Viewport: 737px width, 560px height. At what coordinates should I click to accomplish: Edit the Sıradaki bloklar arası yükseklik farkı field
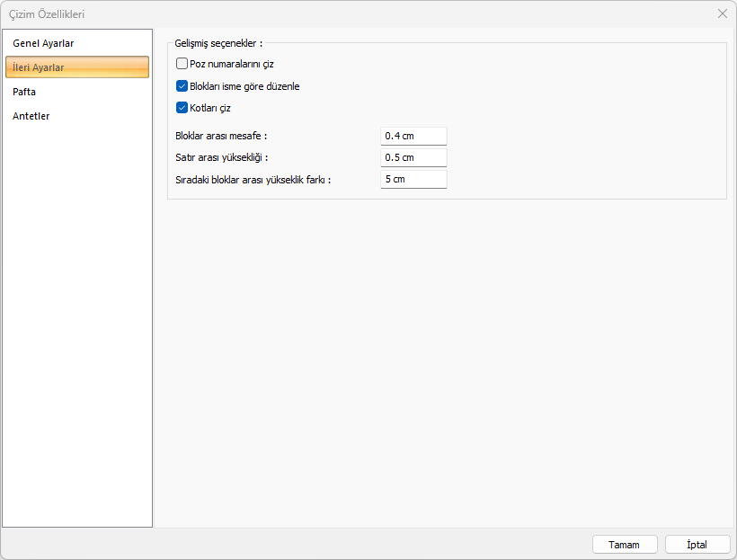[x=413, y=179]
